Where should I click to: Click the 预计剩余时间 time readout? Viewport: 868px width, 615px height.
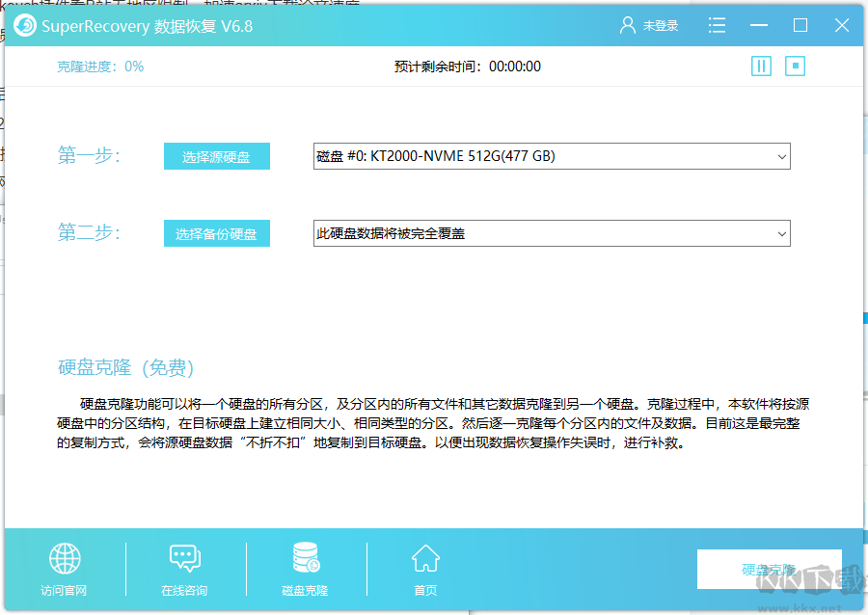point(467,67)
